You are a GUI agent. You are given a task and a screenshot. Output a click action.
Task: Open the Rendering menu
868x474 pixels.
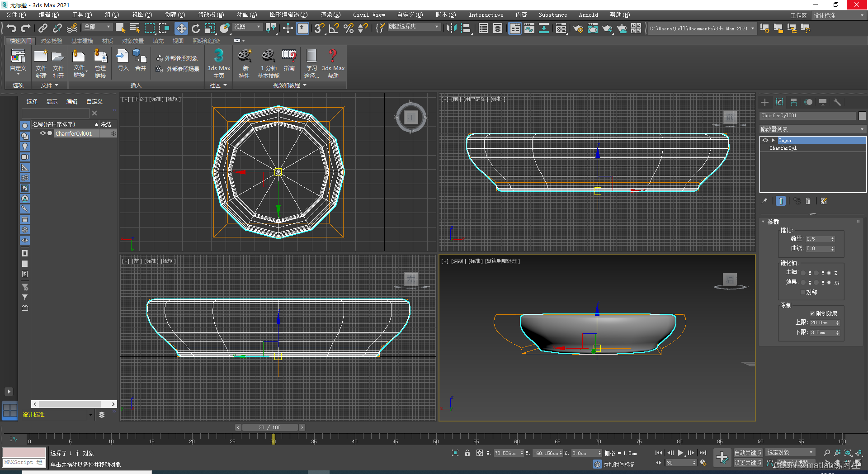(x=330, y=15)
